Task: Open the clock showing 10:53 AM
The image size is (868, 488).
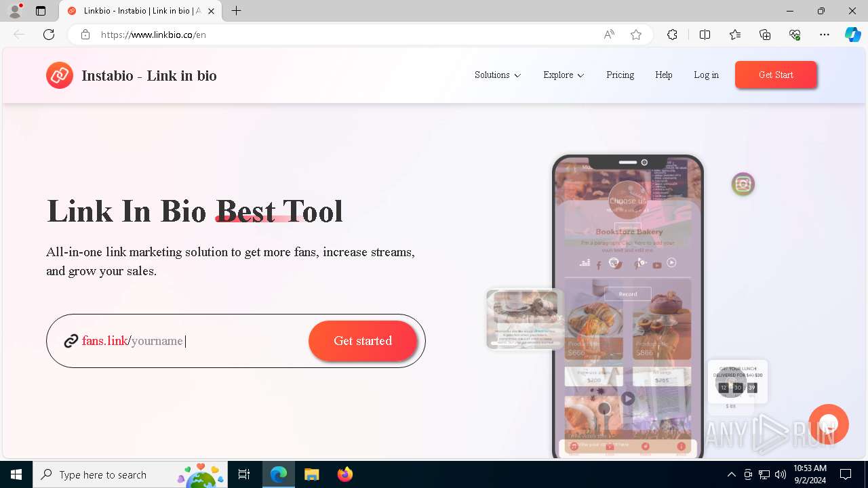Action: tap(810, 474)
